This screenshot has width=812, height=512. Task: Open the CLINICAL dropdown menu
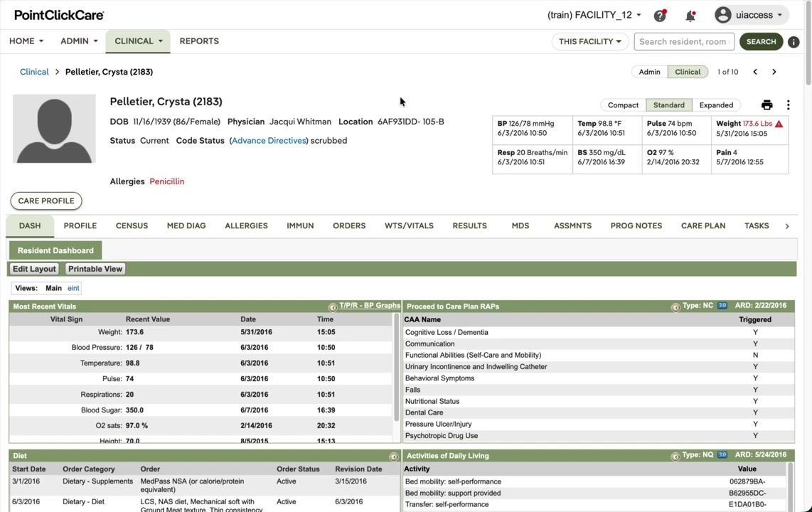pyautogui.click(x=138, y=41)
